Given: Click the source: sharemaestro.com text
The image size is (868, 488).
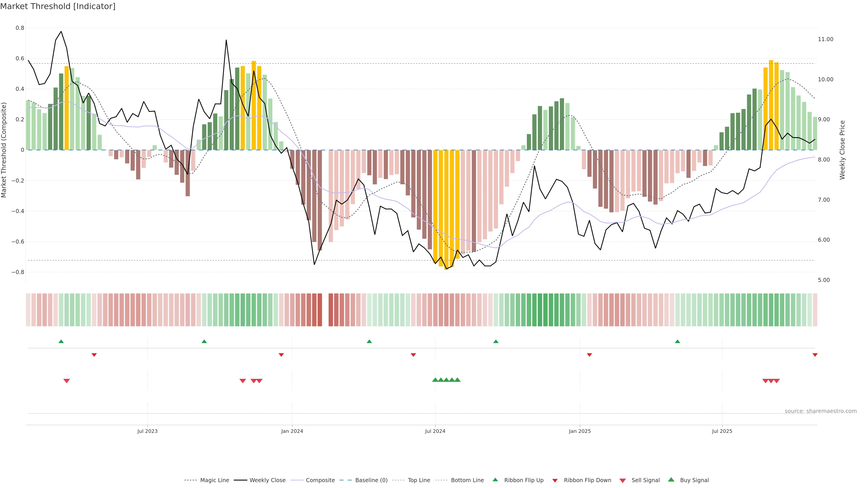Looking at the screenshot, I should pos(821,411).
